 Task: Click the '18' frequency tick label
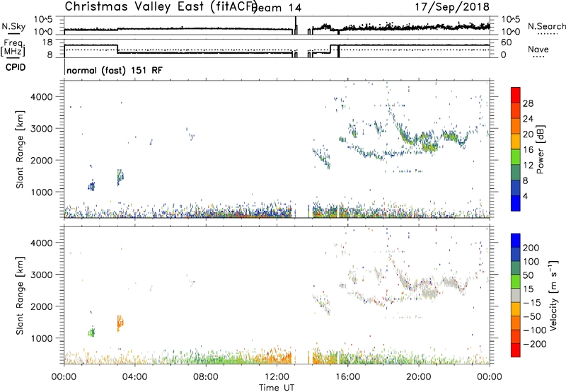[x=47, y=42]
